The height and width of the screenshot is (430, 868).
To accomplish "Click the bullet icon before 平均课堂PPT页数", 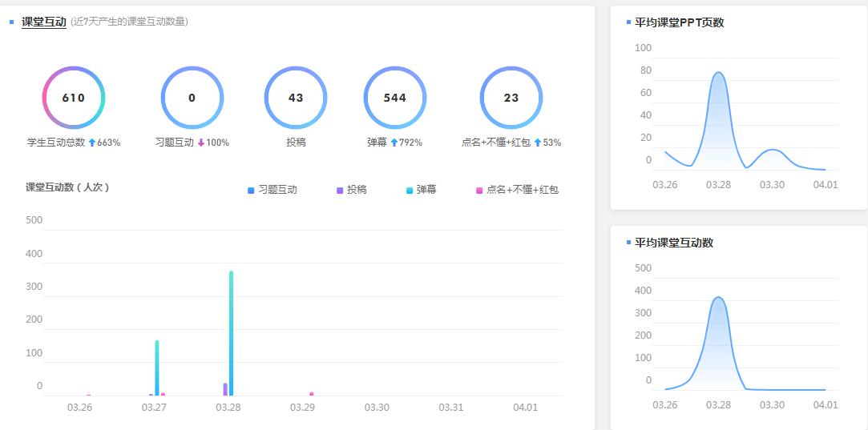I will pos(628,22).
